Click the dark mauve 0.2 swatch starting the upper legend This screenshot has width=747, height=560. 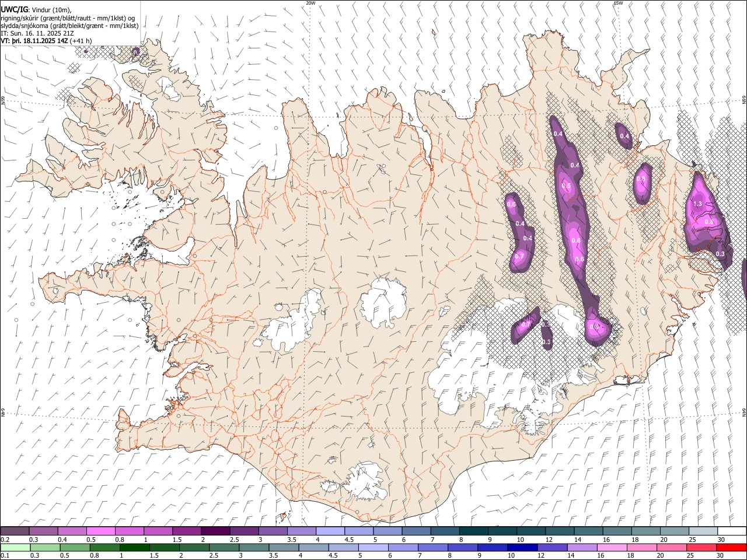[15, 531]
